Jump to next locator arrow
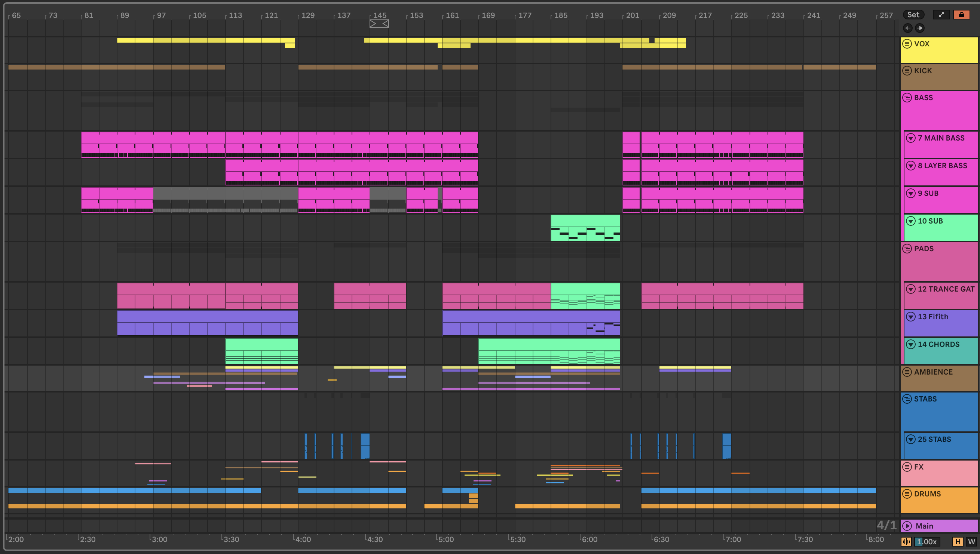Viewport: 980px width, 554px height. 919,28
